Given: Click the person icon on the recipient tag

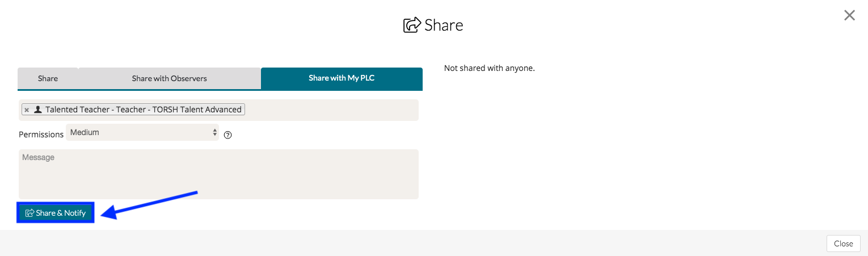Looking at the screenshot, I should coord(37,110).
